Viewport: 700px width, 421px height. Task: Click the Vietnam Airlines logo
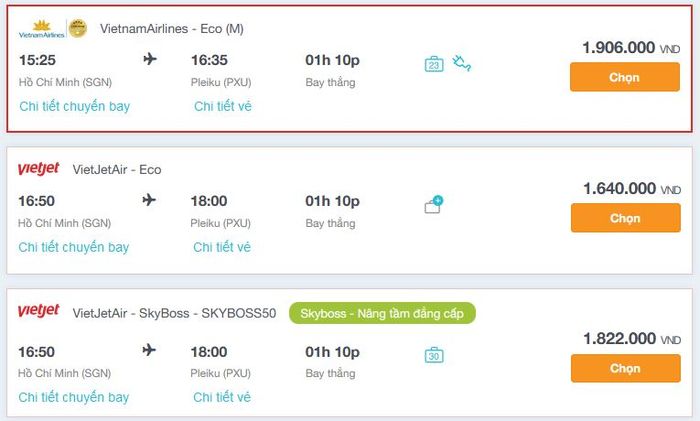coord(42,29)
